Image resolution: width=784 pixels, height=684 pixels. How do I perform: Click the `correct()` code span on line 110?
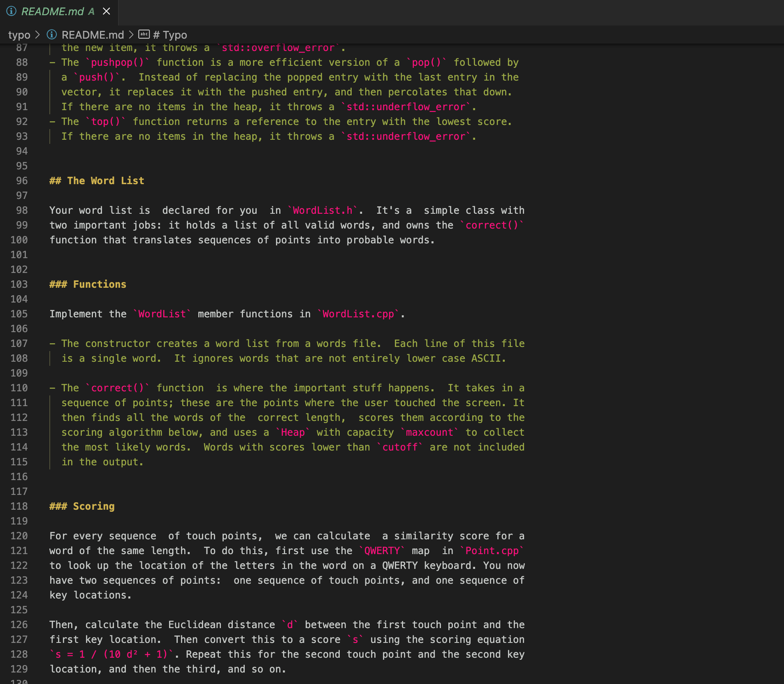(118, 388)
